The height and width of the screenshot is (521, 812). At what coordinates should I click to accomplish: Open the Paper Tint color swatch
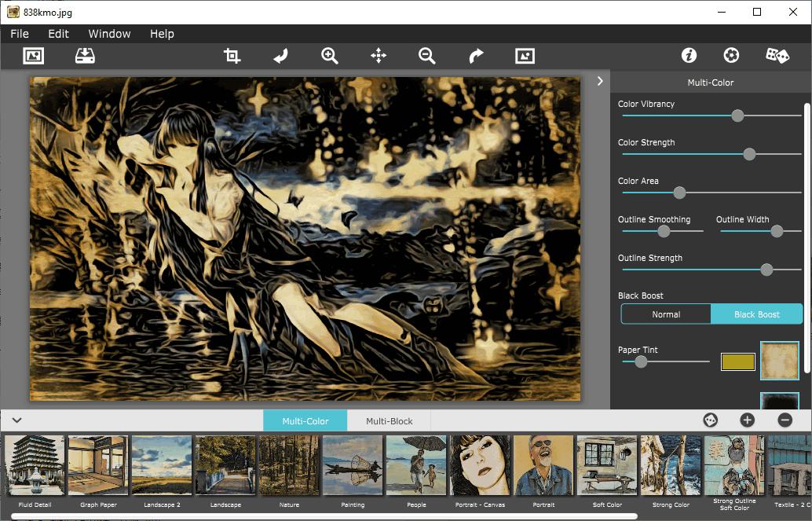tap(738, 361)
